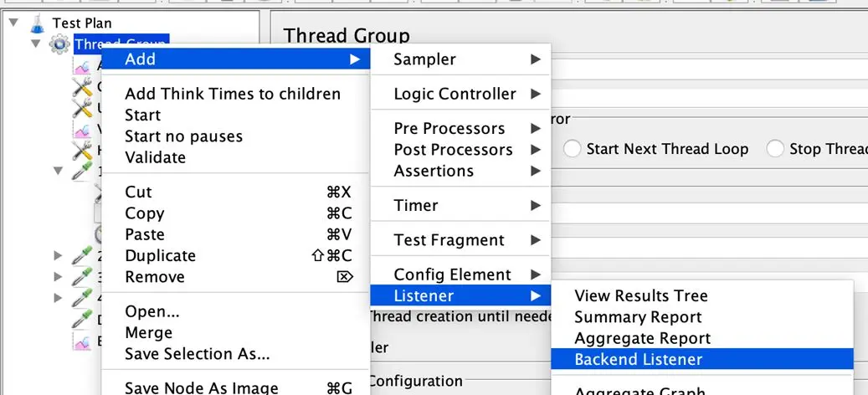This screenshot has height=395, width=868.
Task: Select the Start Next Thread Loop radio button
Action: pos(573,149)
